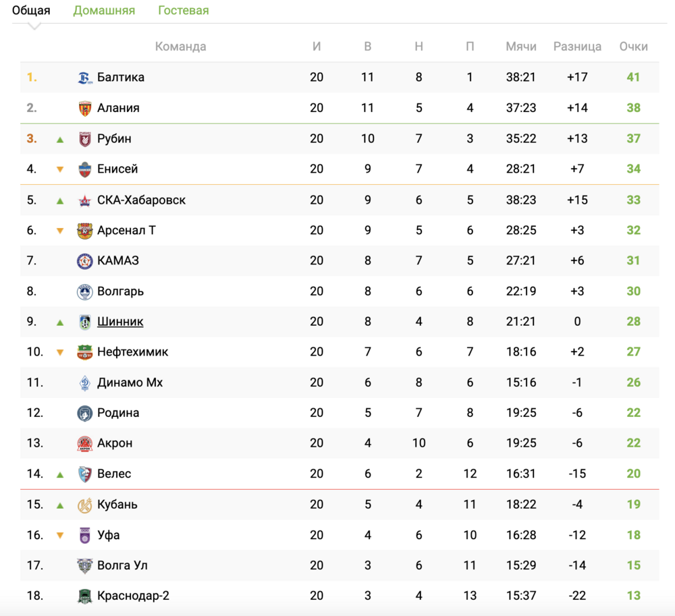
Task: Click the Балтика club logo
Action: (x=85, y=78)
